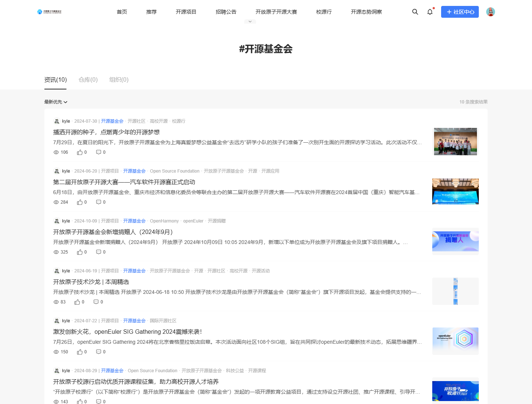The height and width of the screenshot is (404, 532).
Task: Open 开源态势洞察 navigation item
Action: pos(366,12)
